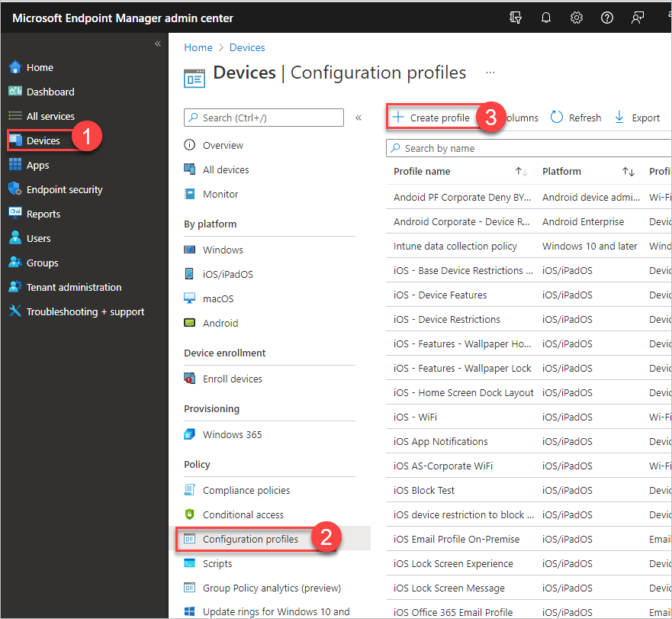Screen dimensions: 672x619
Task: Open iOS - Features - Wallpaper Lock profile
Action: tap(462, 369)
